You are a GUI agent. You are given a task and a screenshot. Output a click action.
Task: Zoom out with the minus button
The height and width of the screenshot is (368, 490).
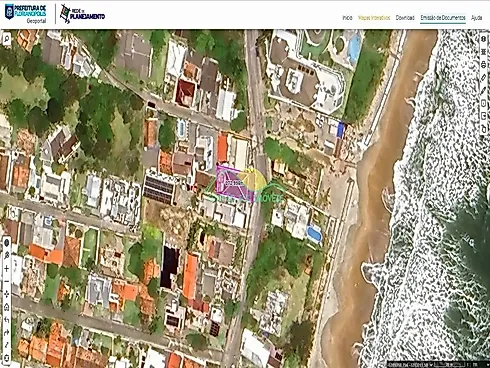coord(6,281)
